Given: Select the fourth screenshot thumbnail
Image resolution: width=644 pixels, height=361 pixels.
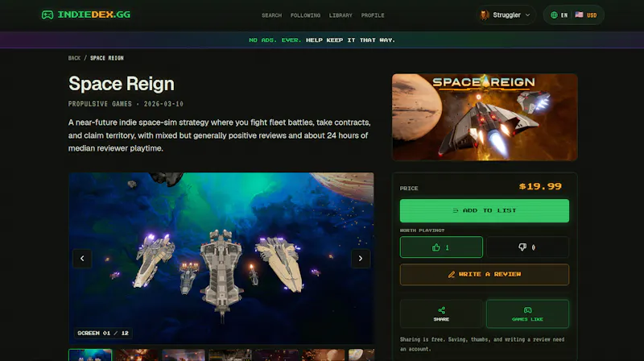Looking at the screenshot, I should point(230,355).
